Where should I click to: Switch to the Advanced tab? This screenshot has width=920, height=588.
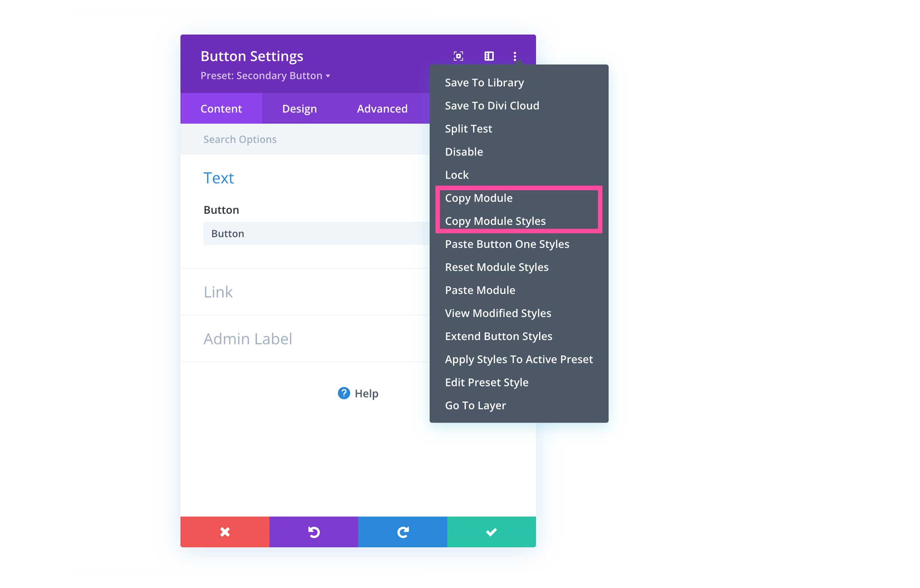pos(382,108)
